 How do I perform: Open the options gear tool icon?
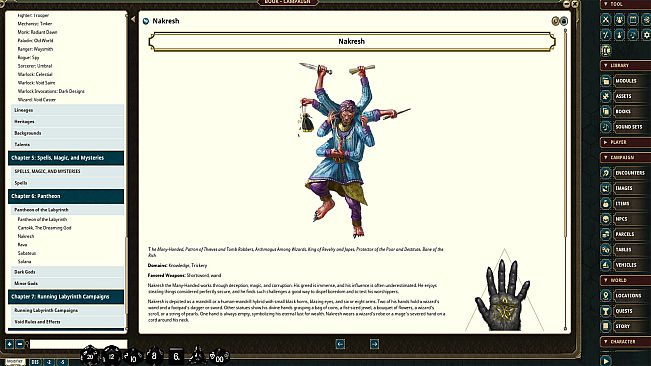pyautogui.click(x=646, y=35)
